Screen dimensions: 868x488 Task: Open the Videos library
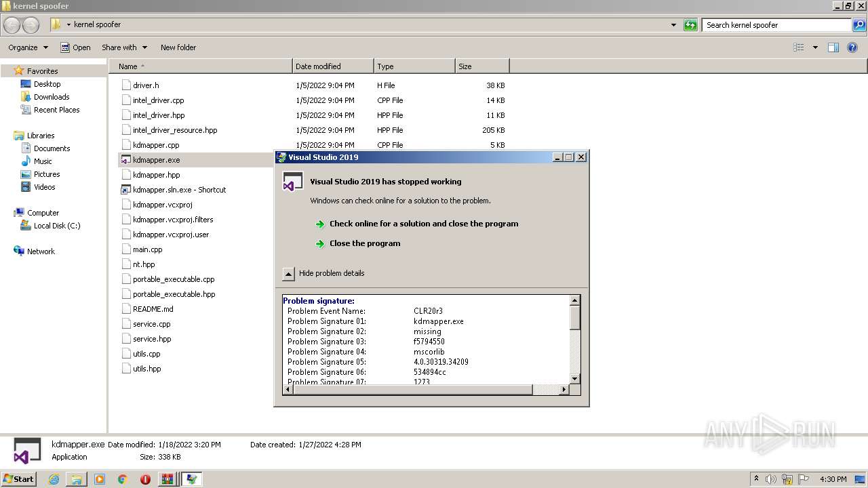point(44,187)
